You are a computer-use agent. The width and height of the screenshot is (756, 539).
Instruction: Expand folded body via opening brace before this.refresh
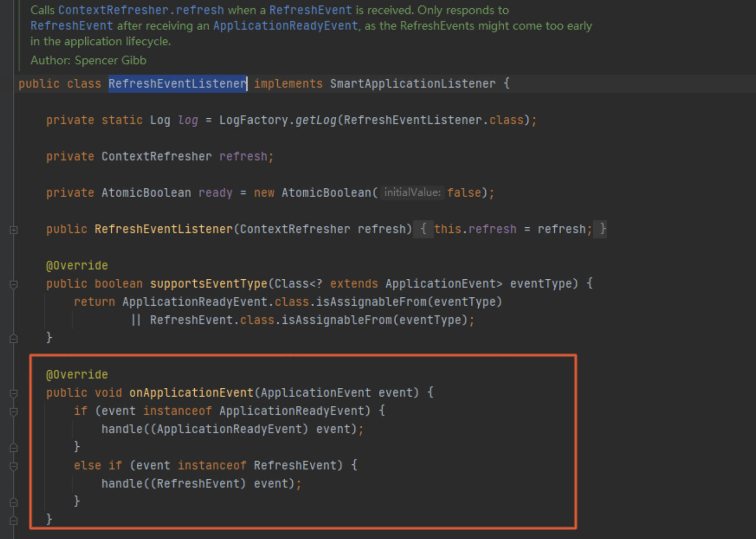point(423,229)
